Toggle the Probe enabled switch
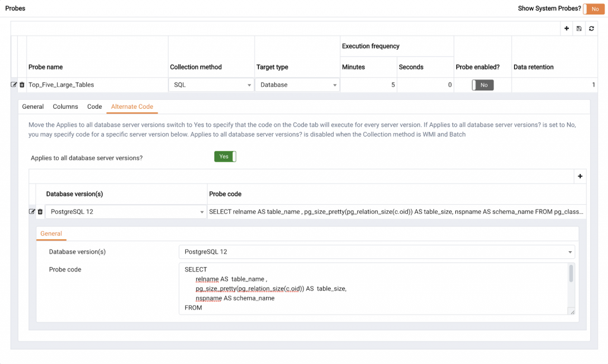The height and width of the screenshot is (364, 608). coord(483,85)
